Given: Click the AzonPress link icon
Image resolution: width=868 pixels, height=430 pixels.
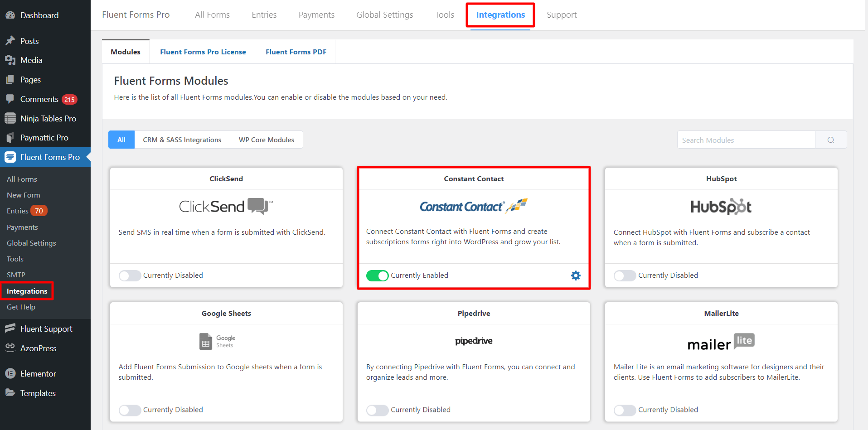Looking at the screenshot, I should tap(10, 347).
